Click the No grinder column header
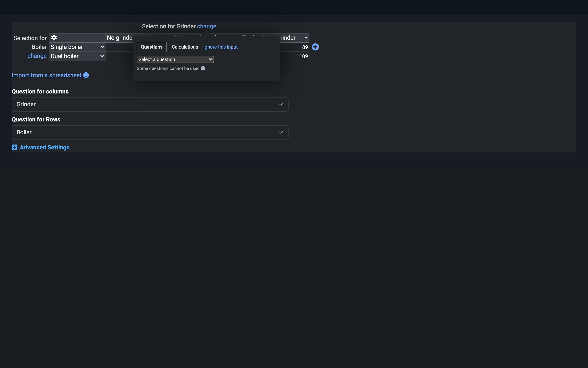The width and height of the screenshot is (588, 368). (119, 38)
